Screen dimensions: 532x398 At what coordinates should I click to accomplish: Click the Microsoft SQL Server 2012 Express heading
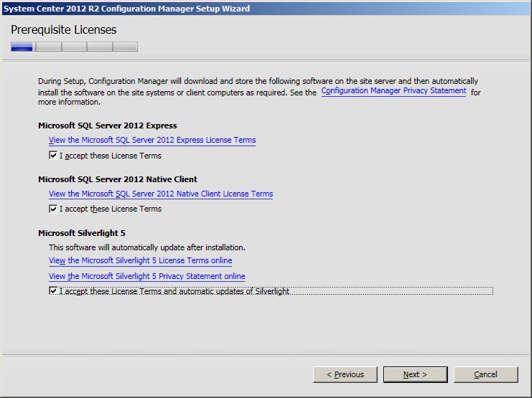point(107,125)
